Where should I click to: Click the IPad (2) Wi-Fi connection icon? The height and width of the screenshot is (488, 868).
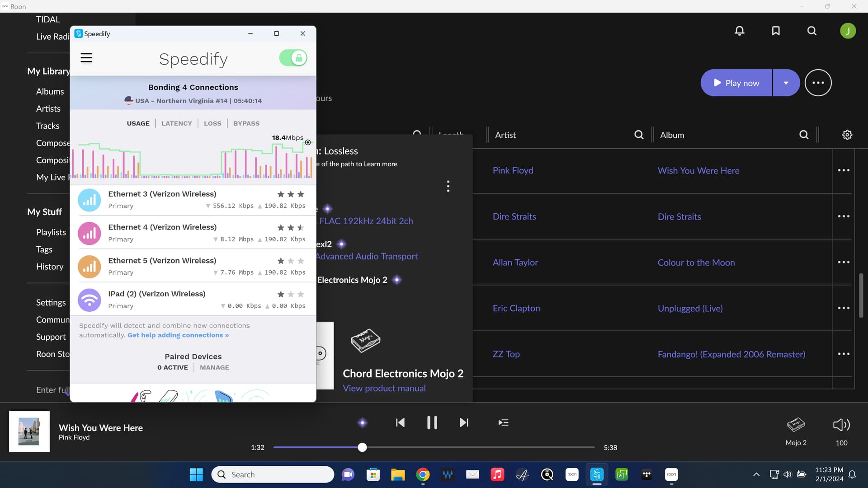(90, 300)
